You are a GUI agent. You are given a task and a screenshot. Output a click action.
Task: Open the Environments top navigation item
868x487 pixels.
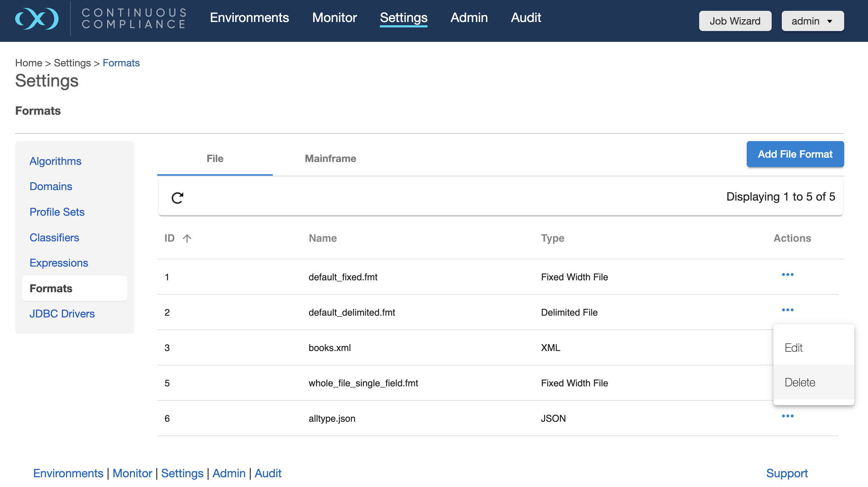pos(249,18)
